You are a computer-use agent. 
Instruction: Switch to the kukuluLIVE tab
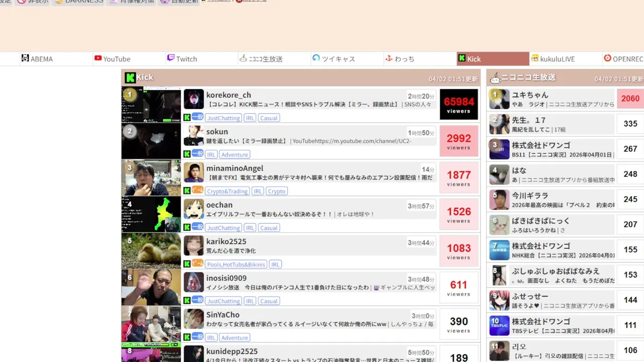point(566,59)
